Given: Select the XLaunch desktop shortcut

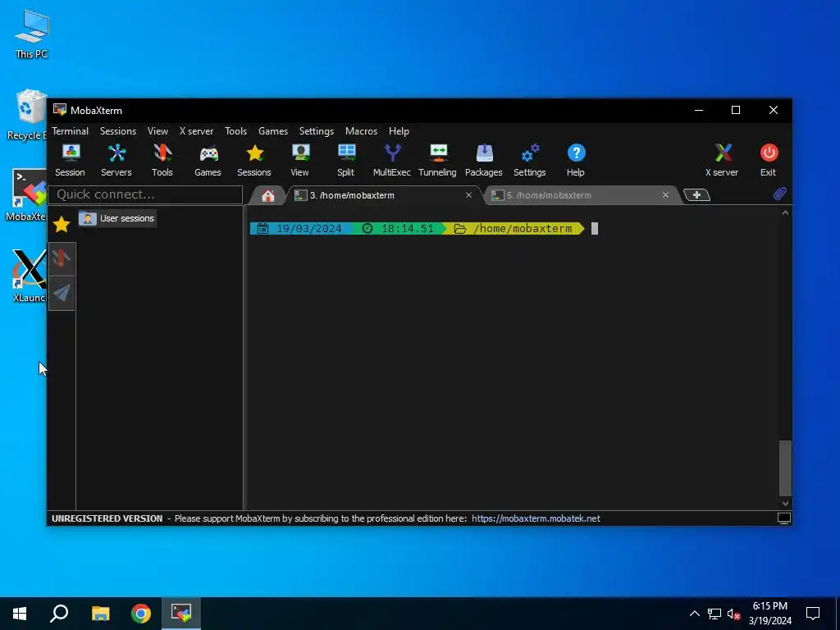Looking at the screenshot, I should 28,276.
